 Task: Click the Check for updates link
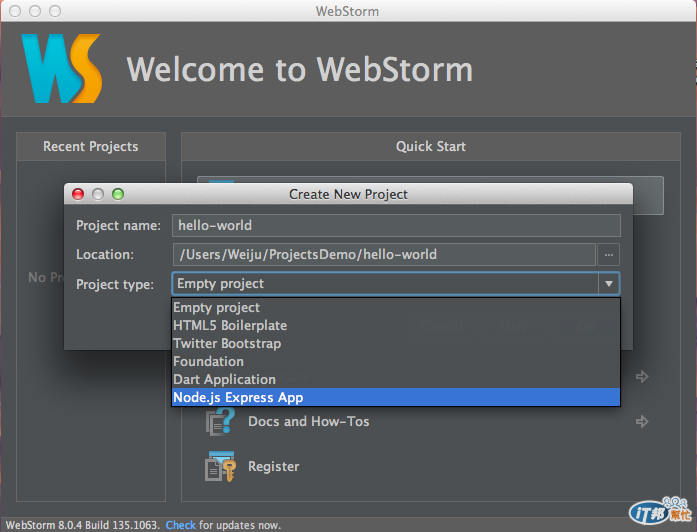point(180,525)
